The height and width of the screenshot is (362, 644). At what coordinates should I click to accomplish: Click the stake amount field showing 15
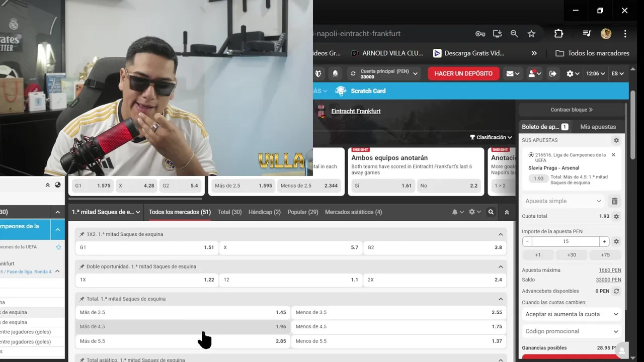[x=566, y=241]
